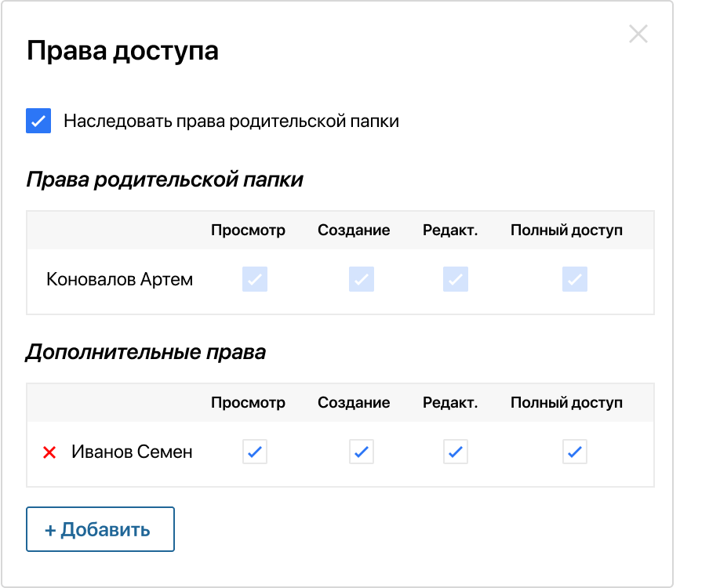Screen dimensions: 709x588
Task: Click Создание header in Дополнительные права table
Action: point(354,403)
